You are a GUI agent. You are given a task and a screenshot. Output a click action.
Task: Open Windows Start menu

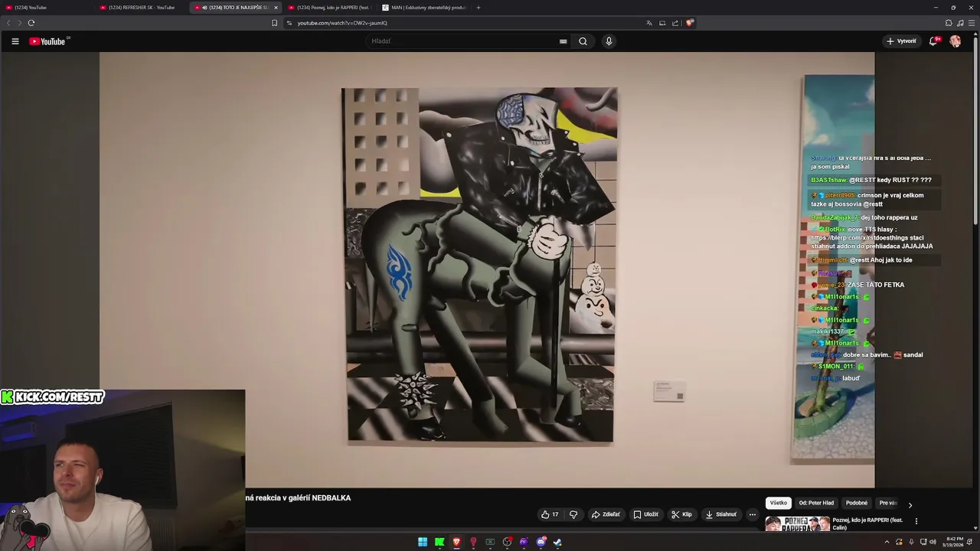tap(423, 542)
